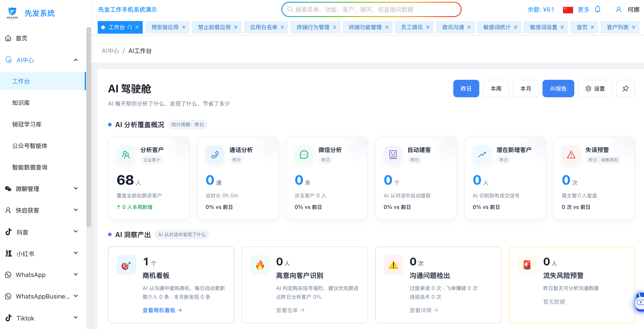The image size is (644, 329).
Task: Focus the top search input field
Action: tap(371, 9)
